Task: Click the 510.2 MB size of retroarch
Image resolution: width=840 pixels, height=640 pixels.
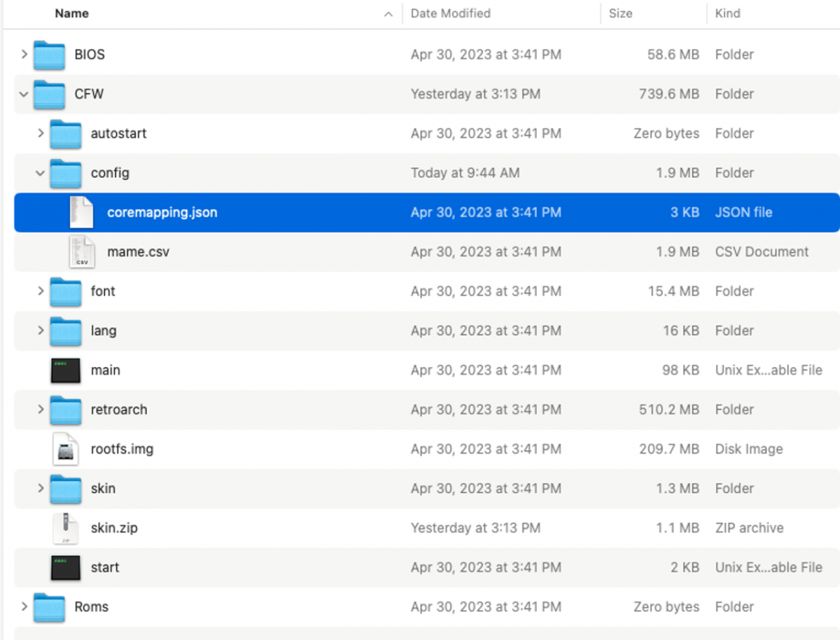Action: click(x=669, y=409)
